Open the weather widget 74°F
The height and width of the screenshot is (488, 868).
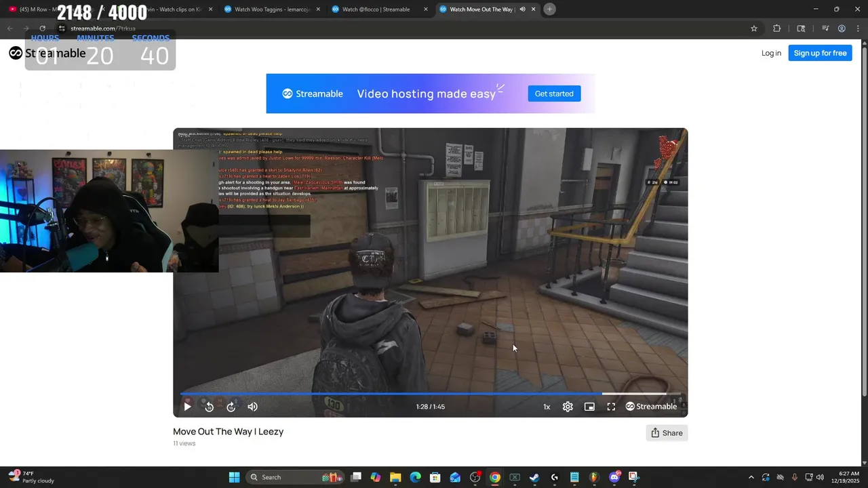(31, 477)
